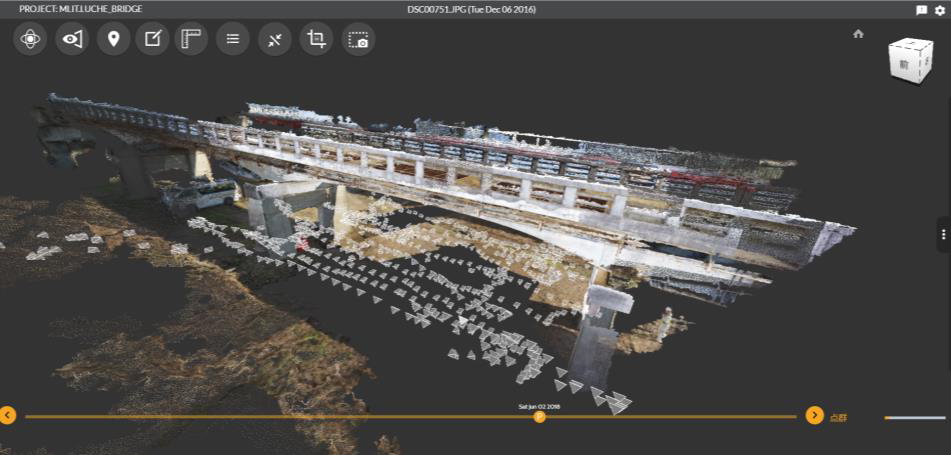The width and height of the screenshot is (951, 455).
Task: Activate the orbit navigation tool
Action: click(32, 39)
